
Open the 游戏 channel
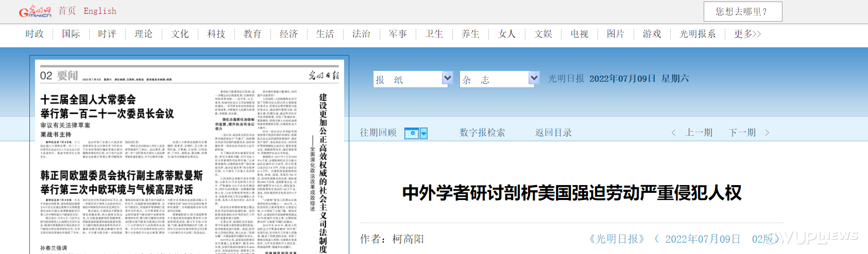652,34
